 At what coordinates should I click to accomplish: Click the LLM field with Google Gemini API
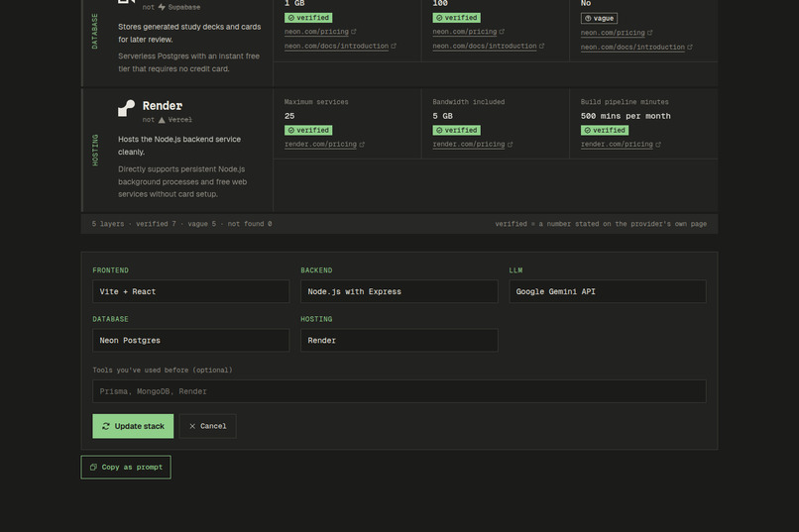pyautogui.click(x=608, y=291)
